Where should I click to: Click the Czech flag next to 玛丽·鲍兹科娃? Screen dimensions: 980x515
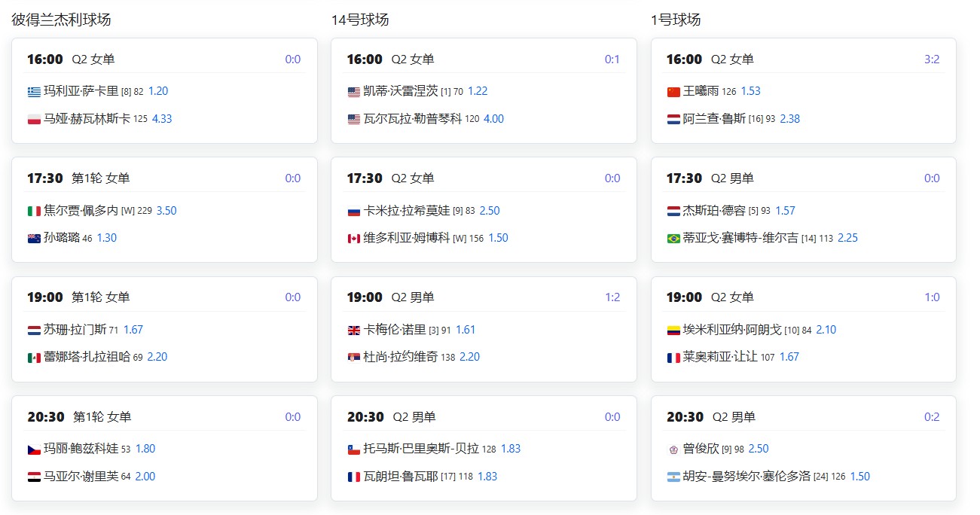click(34, 449)
